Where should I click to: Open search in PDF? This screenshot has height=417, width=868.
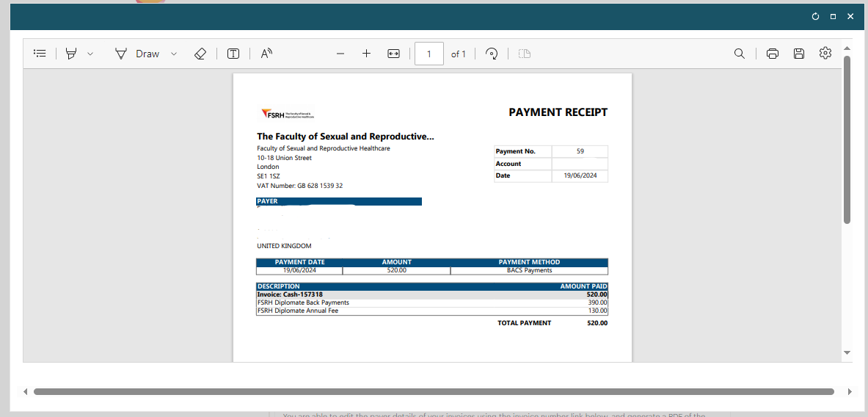point(739,54)
